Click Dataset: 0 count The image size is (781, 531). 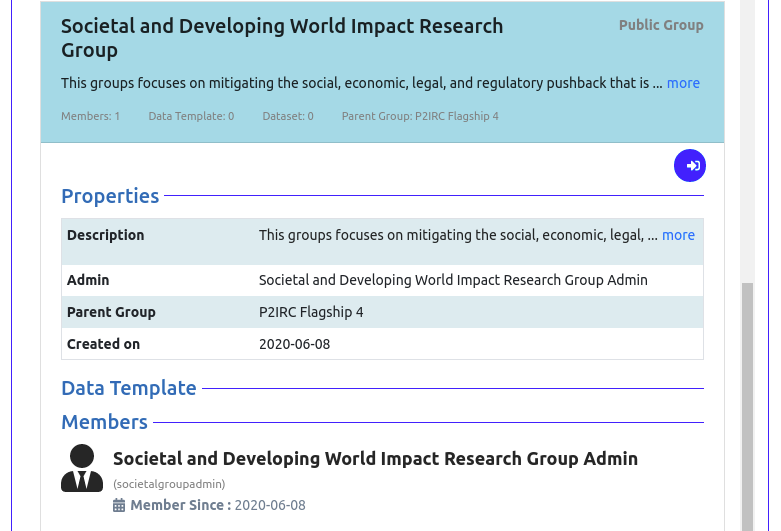click(288, 116)
